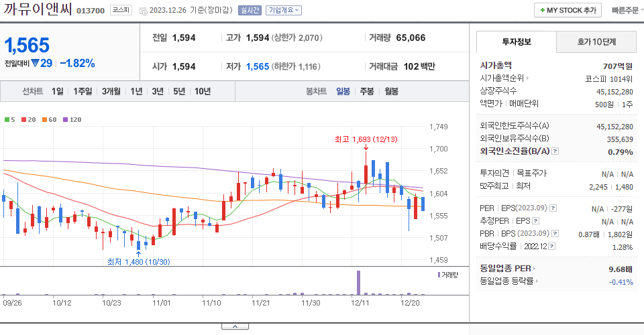Click the 상장주식수 value 45,152,280
This screenshot has height=335, width=644.
click(615, 91)
